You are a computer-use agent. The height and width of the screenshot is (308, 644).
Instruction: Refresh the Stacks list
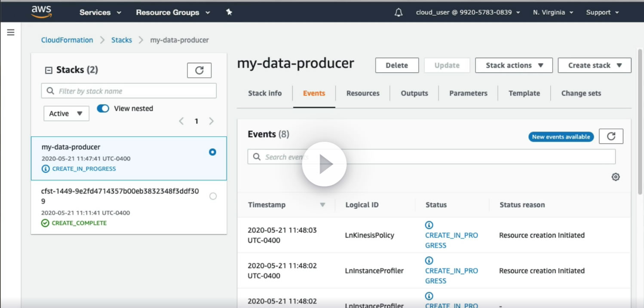tap(199, 70)
